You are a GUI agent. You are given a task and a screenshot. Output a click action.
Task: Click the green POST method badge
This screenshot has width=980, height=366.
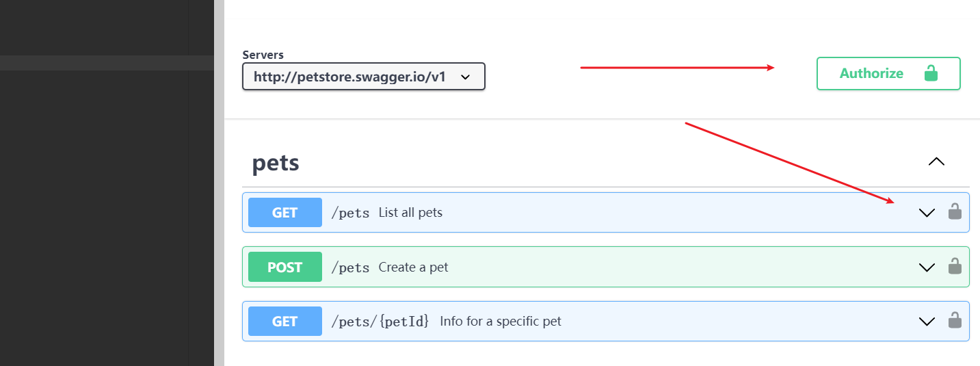(x=284, y=267)
